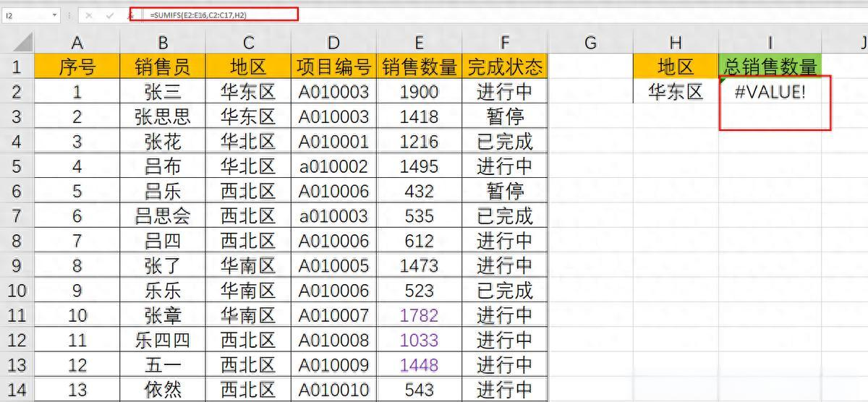
Task: Click the sales value 1900
Action: pos(420,92)
